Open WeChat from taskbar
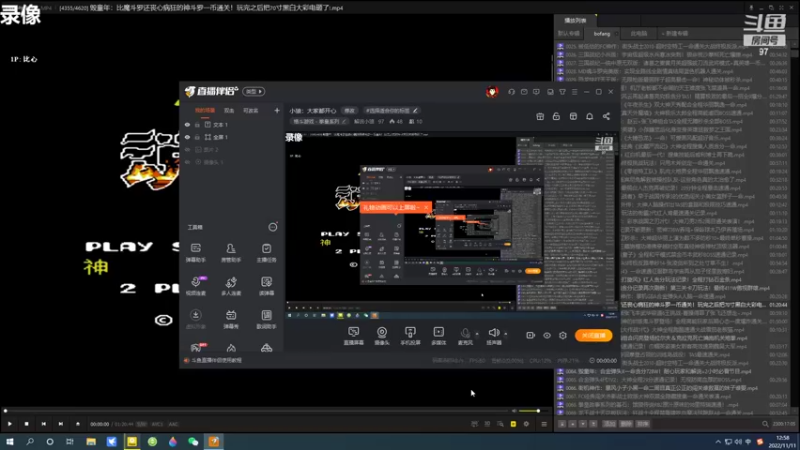The height and width of the screenshot is (450, 800). [193, 442]
